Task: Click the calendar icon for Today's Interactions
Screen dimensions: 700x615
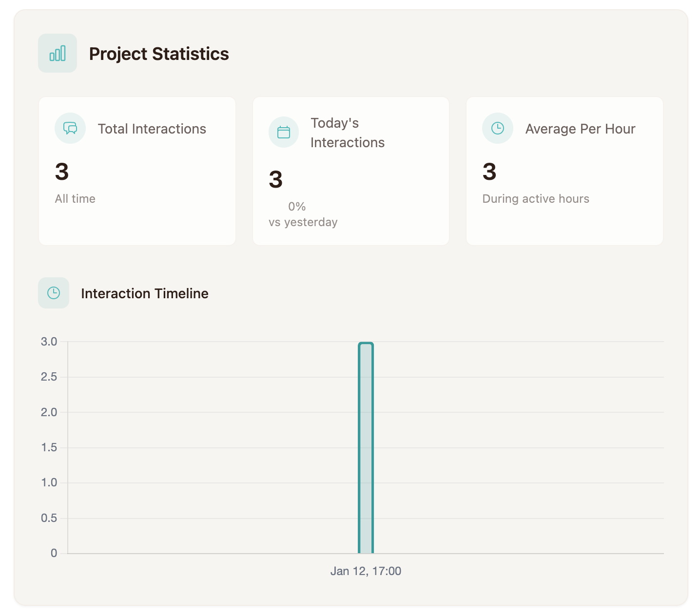Action: (x=284, y=132)
